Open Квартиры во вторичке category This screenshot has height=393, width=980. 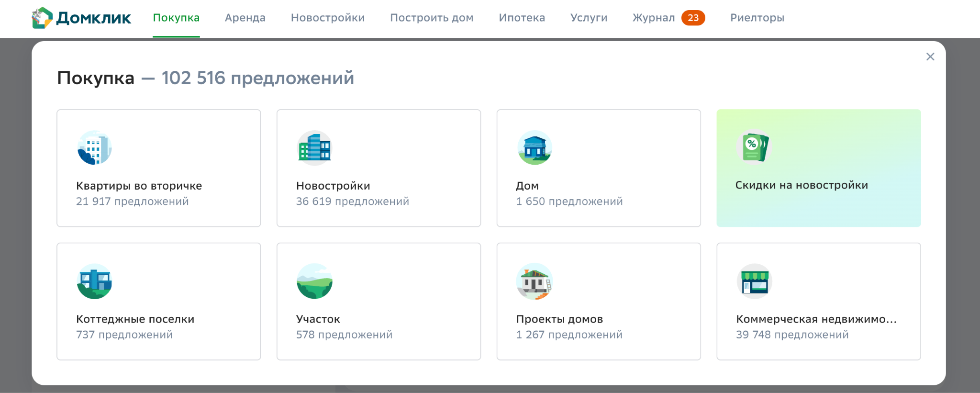[139, 186]
